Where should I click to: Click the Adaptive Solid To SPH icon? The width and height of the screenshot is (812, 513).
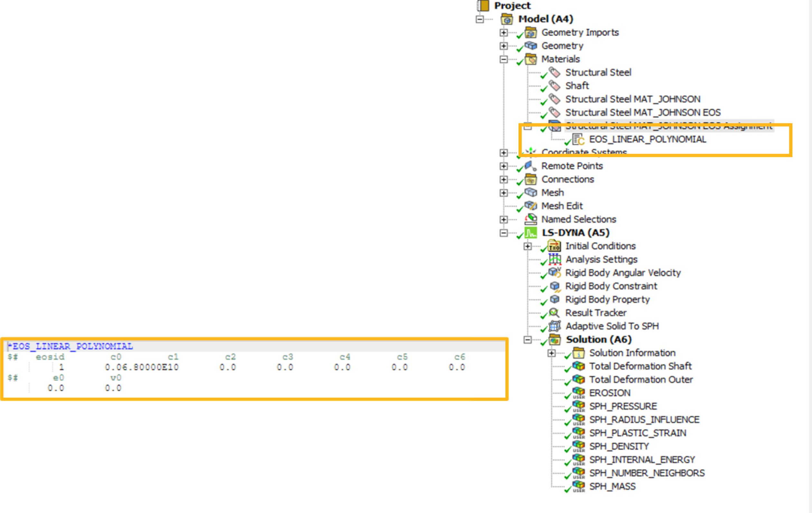554,326
